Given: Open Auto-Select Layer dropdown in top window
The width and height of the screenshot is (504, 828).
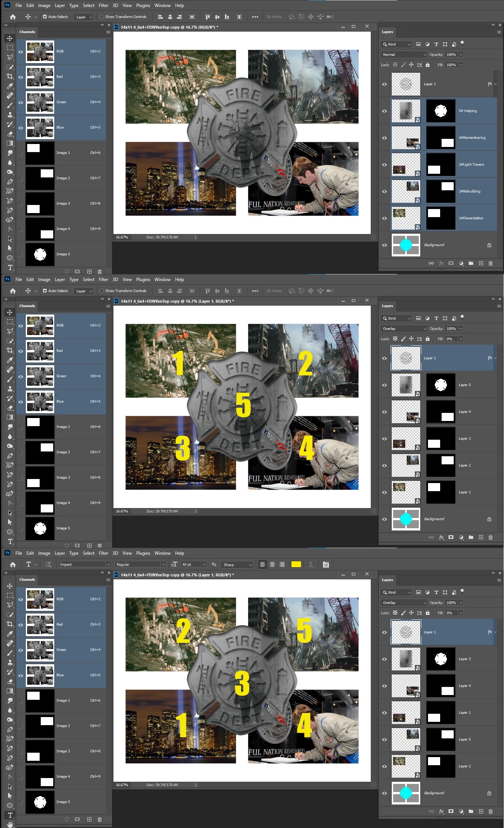Looking at the screenshot, I should click(84, 17).
